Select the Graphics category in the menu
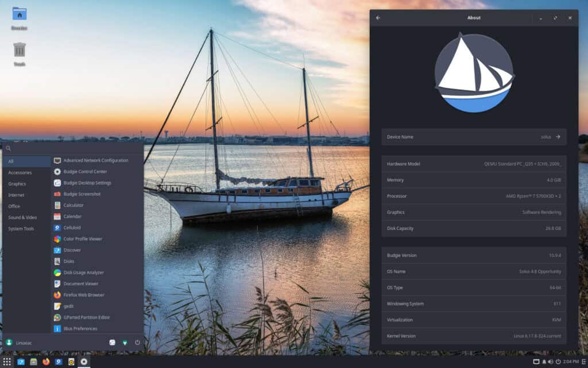 click(18, 184)
